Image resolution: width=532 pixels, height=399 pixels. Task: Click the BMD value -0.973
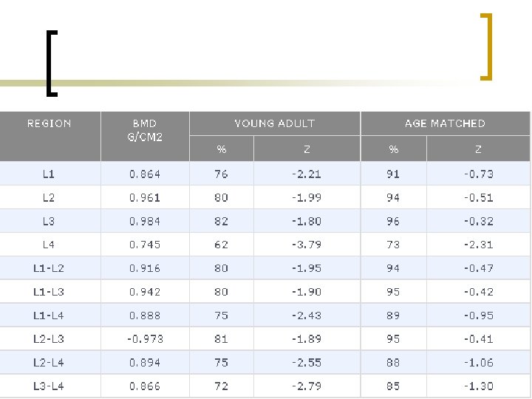[x=145, y=339]
